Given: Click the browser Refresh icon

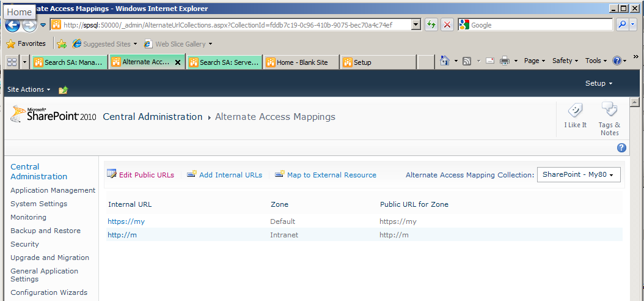Looking at the screenshot, I should tap(431, 25).
